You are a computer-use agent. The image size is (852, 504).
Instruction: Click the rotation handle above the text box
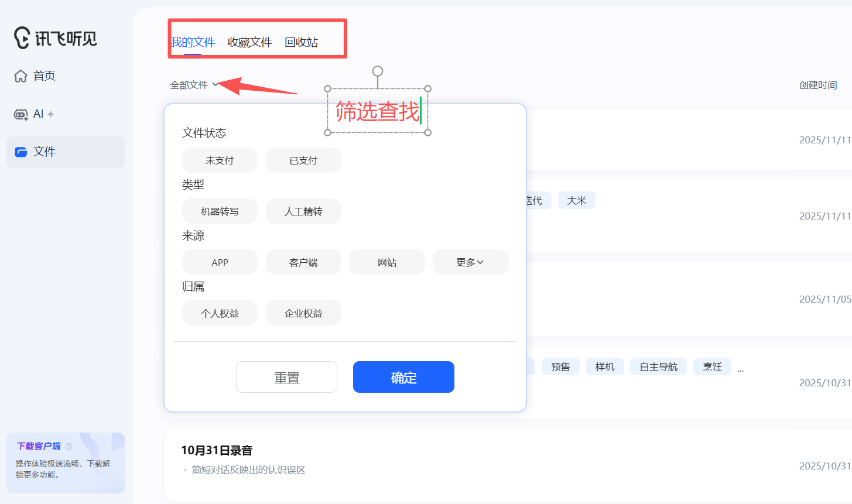[378, 71]
